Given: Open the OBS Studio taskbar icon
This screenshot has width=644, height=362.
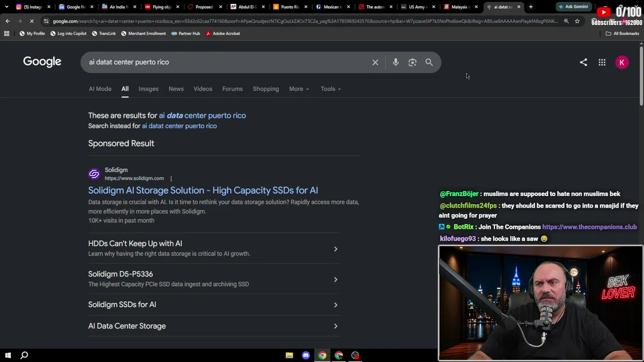Looking at the screenshot, I should pos(356,355).
